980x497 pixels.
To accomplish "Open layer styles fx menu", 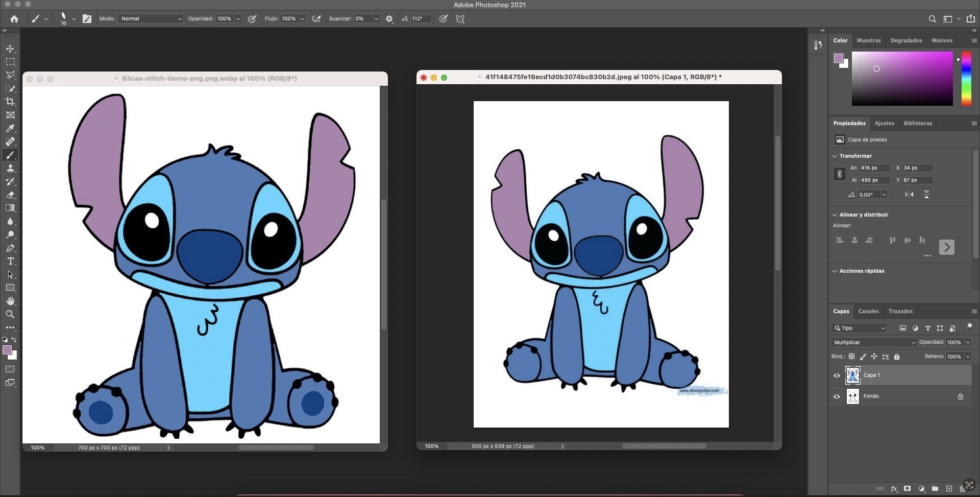I will point(894,489).
